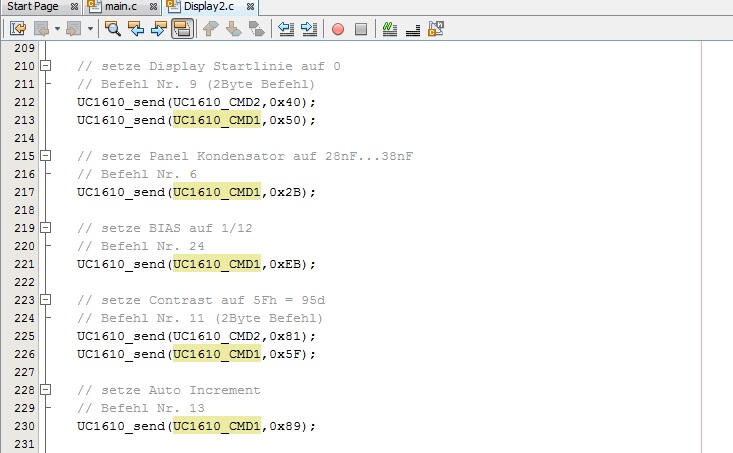
Task: Click value 0x40 on line 212
Action: pyautogui.click(x=285, y=102)
